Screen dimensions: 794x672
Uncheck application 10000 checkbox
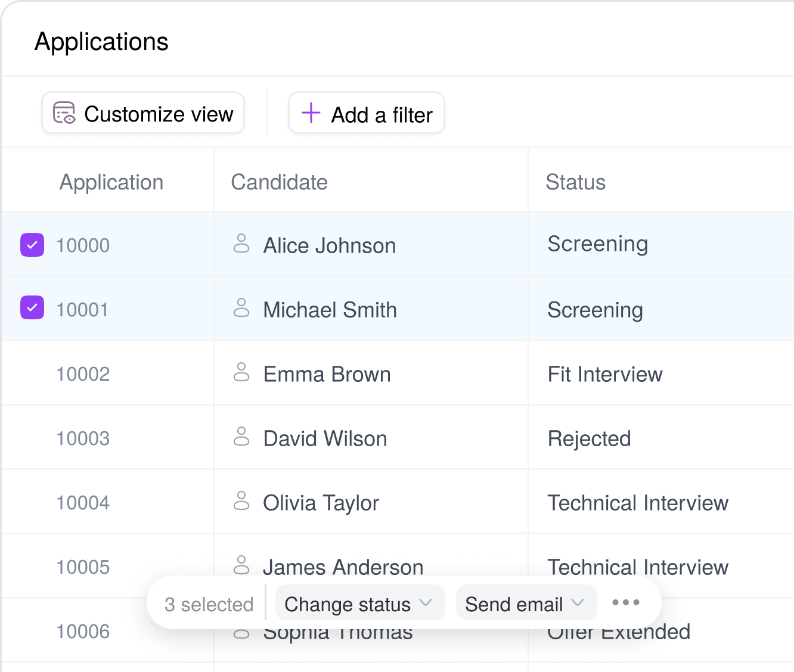(32, 245)
